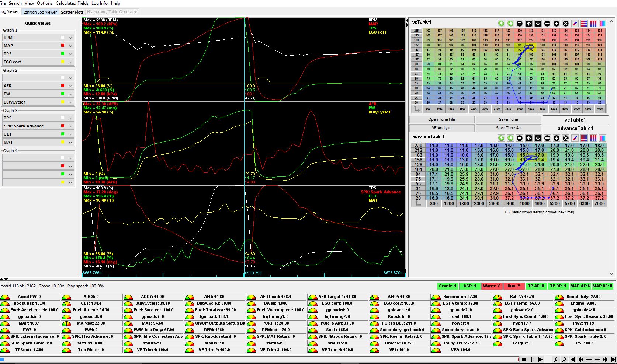Open the AFR dropdown in Graph 2

point(70,85)
